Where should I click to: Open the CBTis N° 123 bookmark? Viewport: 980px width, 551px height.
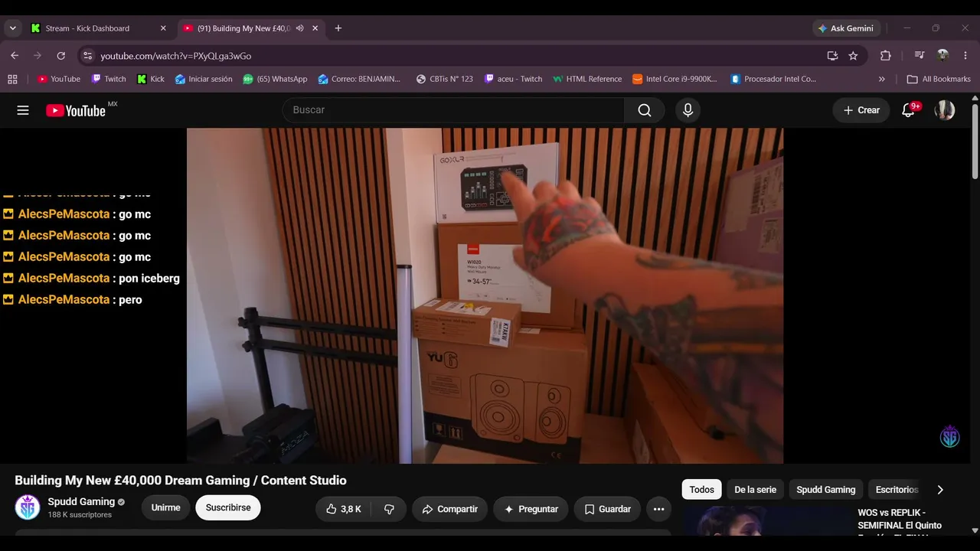(445, 79)
